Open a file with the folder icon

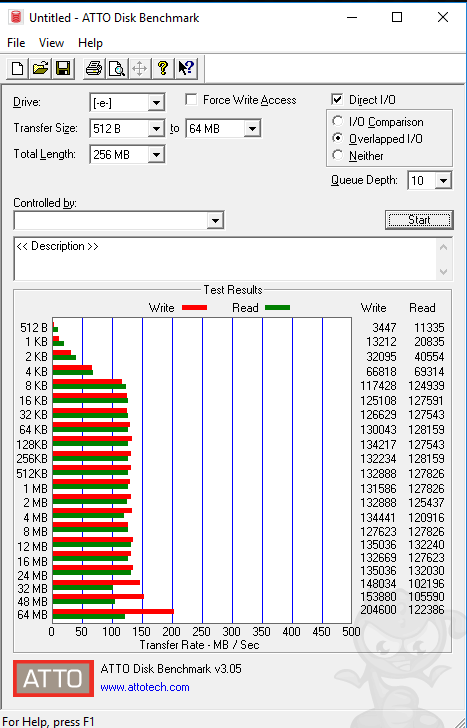[x=40, y=69]
